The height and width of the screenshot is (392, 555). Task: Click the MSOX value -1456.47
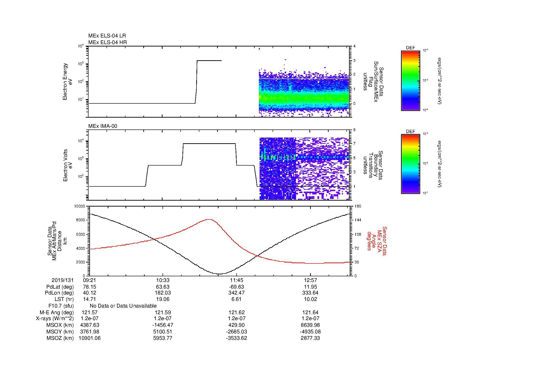pos(163,325)
